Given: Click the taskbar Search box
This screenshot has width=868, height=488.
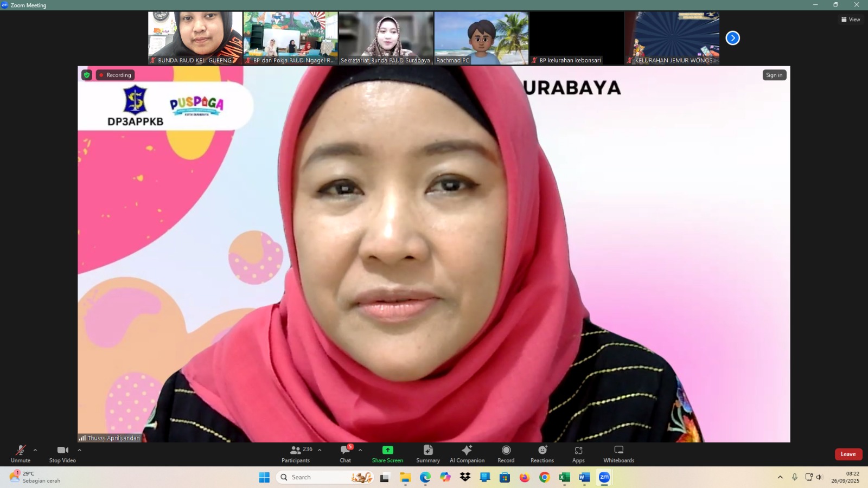Looking at the screenshot, I should 325,477.
